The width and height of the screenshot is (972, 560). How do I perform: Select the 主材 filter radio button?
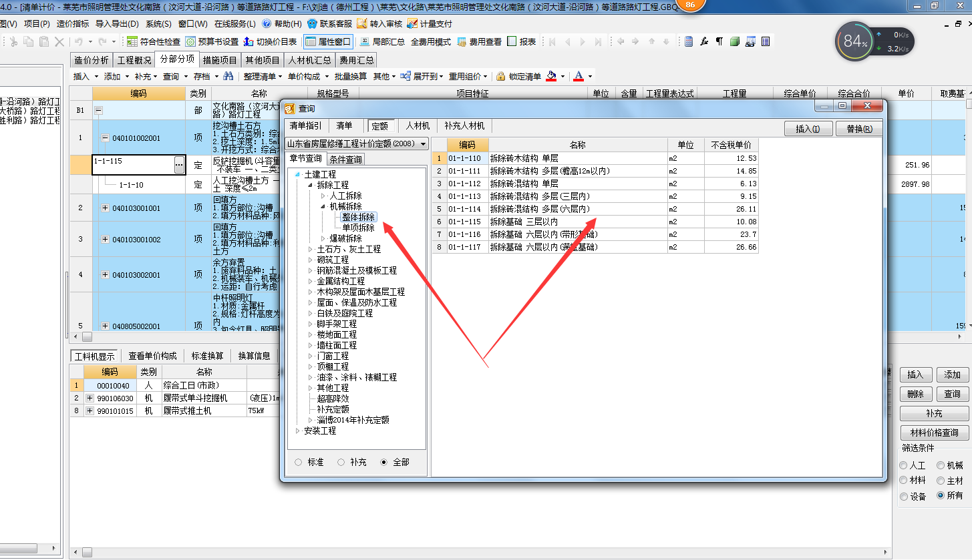(941, 481)
